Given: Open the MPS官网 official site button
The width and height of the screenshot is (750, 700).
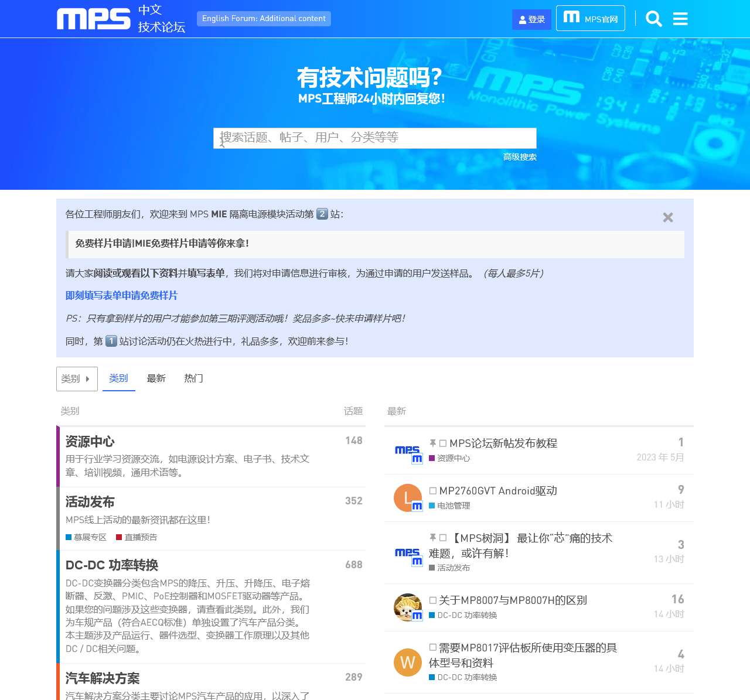Looking at the screenshot, I should (x=591, y=18).
